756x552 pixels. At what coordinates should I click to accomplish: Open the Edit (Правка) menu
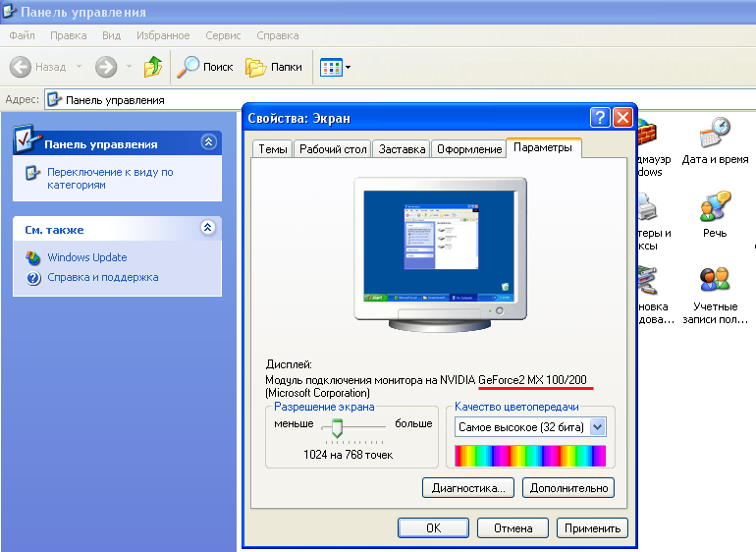(x=69, y=35)
